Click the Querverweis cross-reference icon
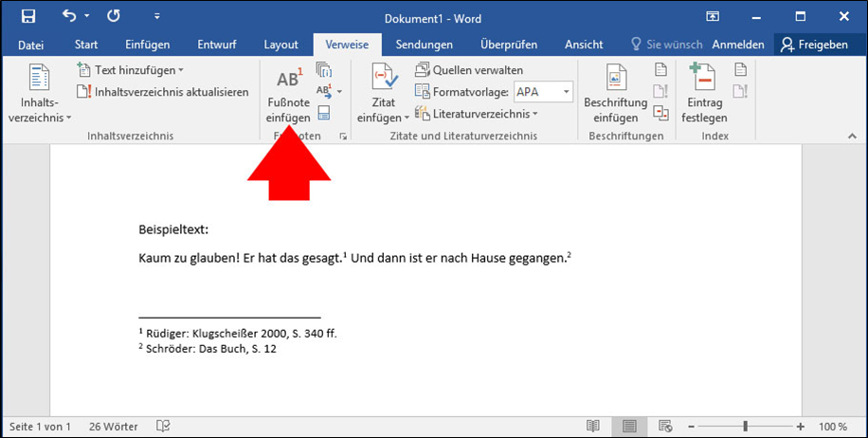This screenshot has height=438, width=868. click(661, 113)
